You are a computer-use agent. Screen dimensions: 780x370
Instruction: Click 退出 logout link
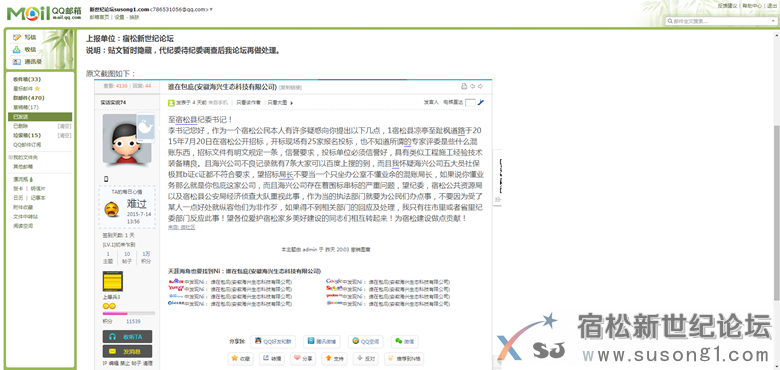[x=772, y=5]
